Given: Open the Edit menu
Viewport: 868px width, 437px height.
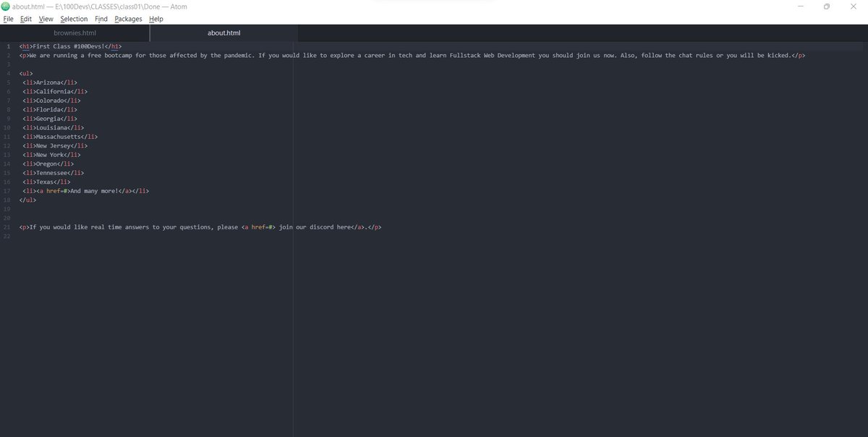Looking at the screenshot, I should point(25,19).
